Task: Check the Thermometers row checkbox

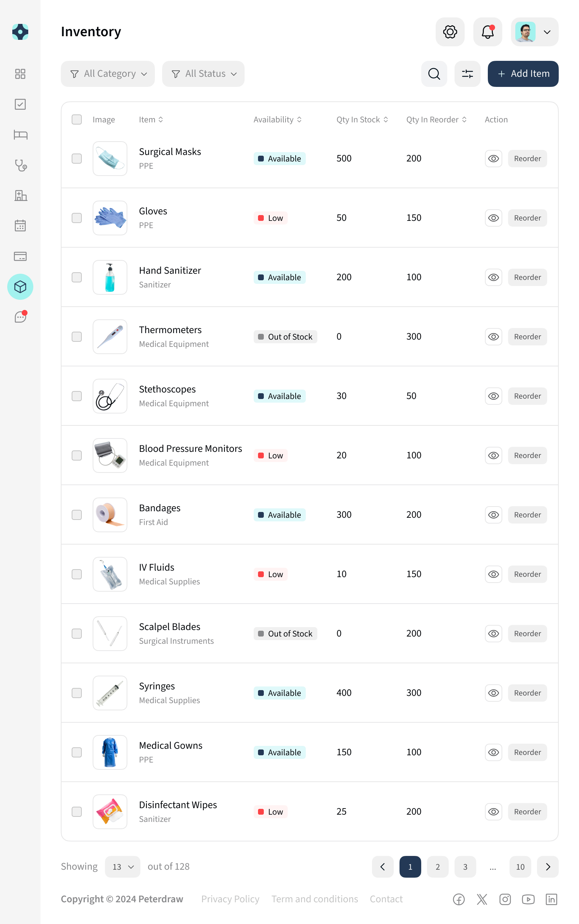Action: coord(76,336)
